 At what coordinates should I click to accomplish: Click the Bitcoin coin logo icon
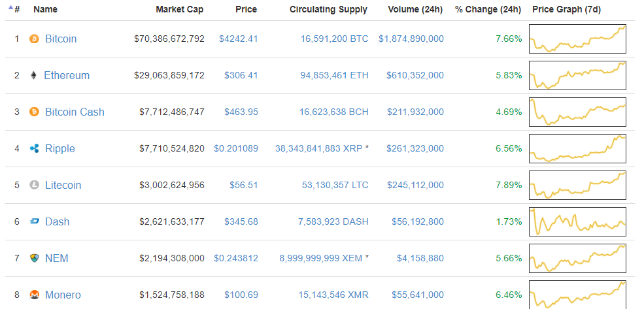pos(35,39)
